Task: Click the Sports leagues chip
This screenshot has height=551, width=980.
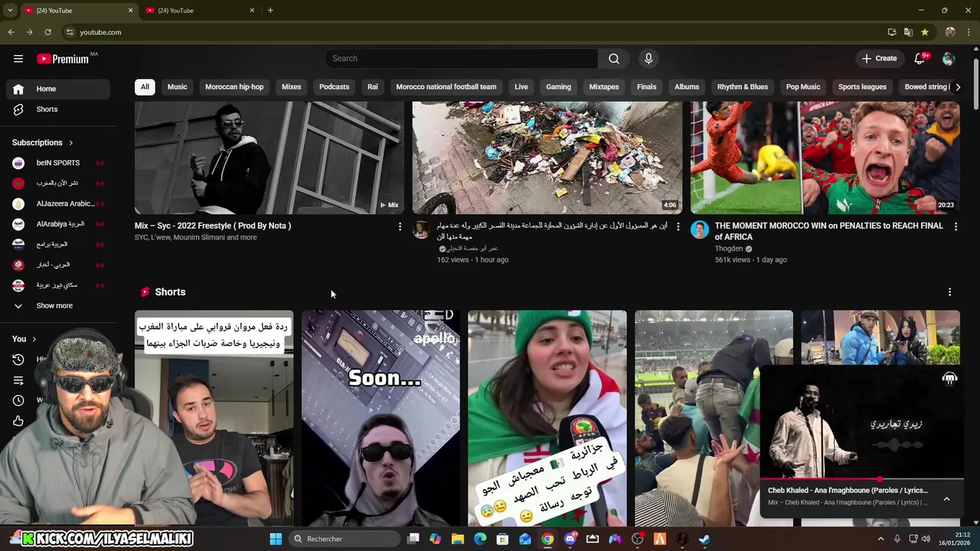Action: pyautogui.click(x=862, y=86)
